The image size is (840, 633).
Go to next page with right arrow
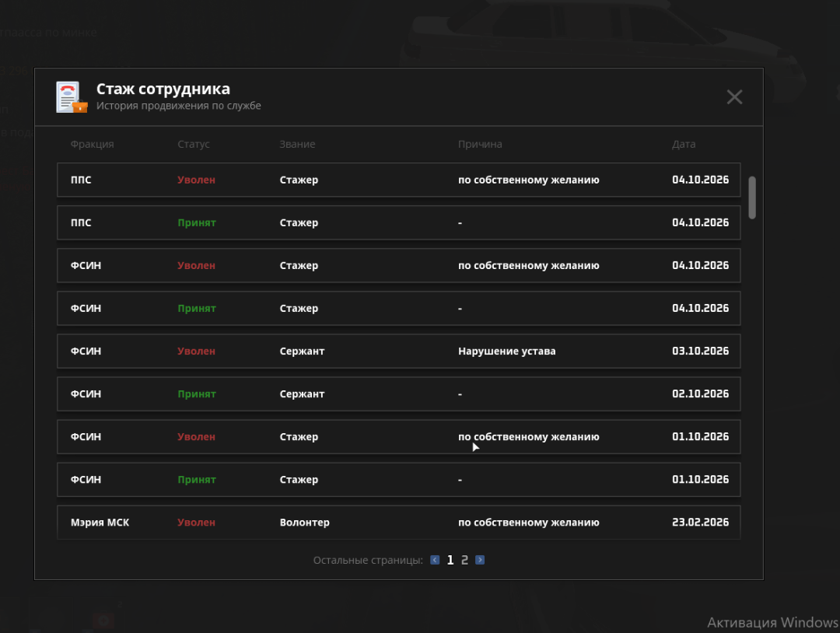coord(480,560)
